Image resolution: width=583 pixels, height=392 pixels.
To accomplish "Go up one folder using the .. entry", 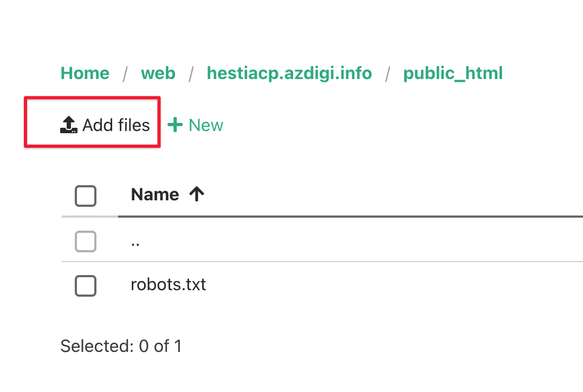I will click(x=134, y=241).
